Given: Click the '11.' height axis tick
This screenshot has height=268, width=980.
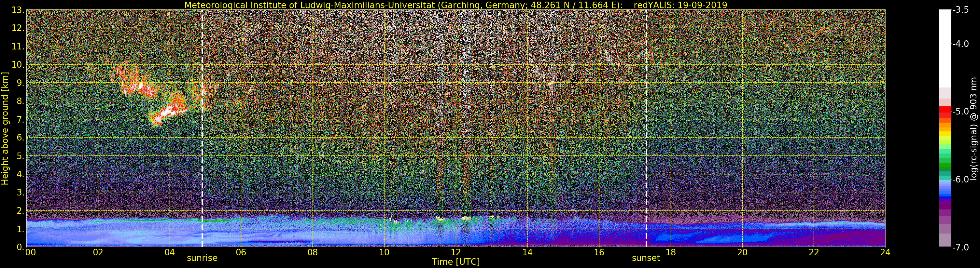Looking at the screenshot, I should point(18,47).
